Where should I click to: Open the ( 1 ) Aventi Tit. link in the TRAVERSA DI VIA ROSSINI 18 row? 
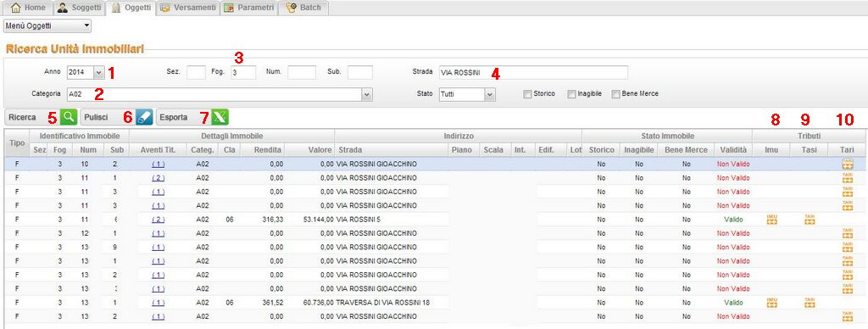pyautogui.click(x=158, y=303)
